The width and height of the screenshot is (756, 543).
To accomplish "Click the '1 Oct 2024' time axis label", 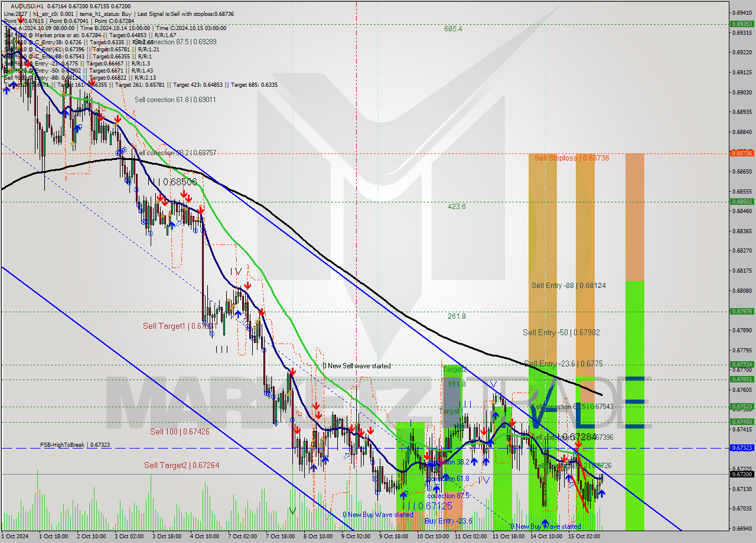I will (15, 537).
